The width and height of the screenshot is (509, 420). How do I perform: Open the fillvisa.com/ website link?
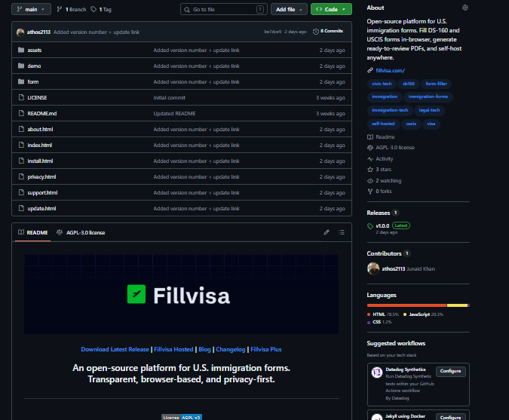(390, 70)
